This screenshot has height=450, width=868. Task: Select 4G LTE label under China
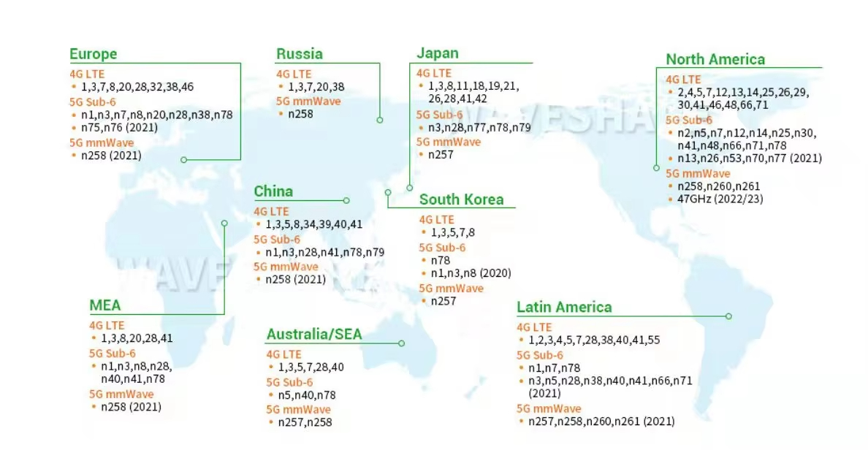[272, 212]
